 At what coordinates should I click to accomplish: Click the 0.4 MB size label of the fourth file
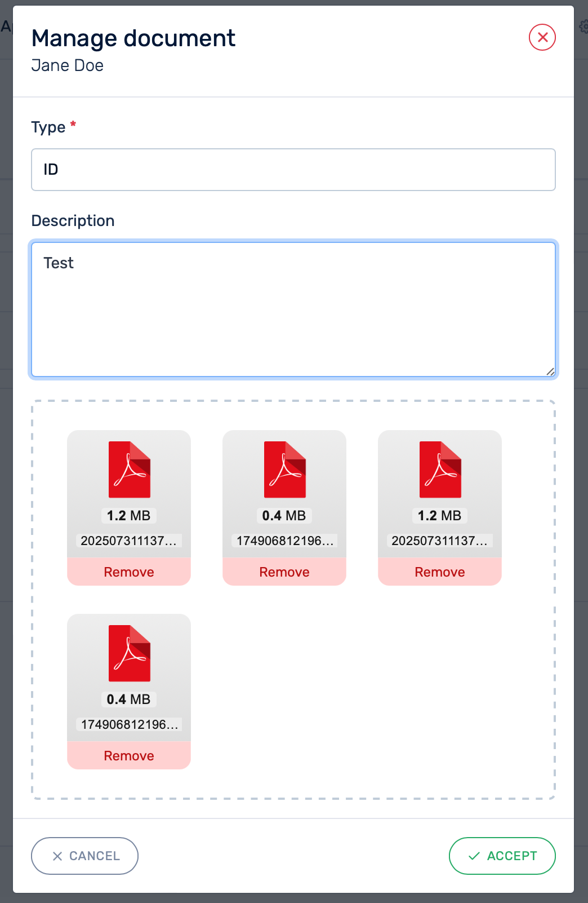click(x=129, y=700)
